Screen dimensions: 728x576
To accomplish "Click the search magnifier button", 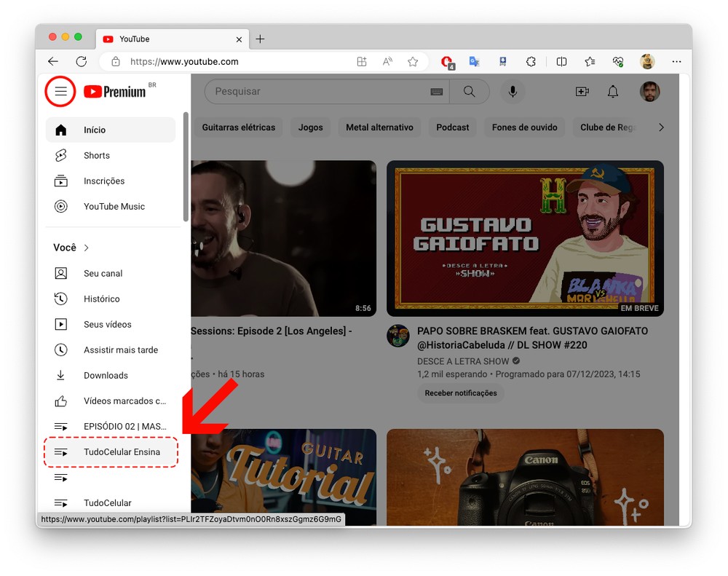I will (470, 91).
